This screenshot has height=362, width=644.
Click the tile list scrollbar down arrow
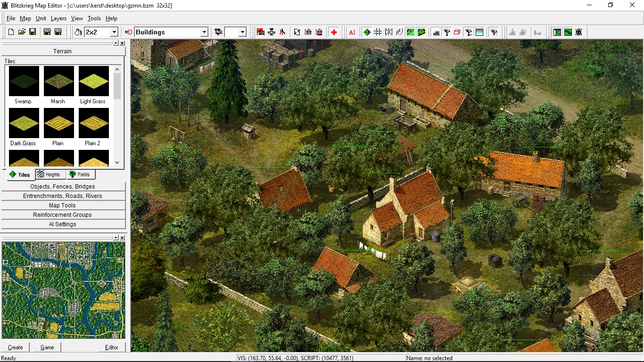117,163
